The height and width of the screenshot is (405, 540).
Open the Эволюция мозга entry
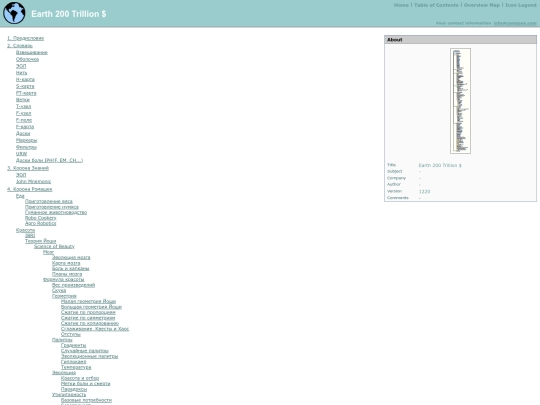pos(71,258)
